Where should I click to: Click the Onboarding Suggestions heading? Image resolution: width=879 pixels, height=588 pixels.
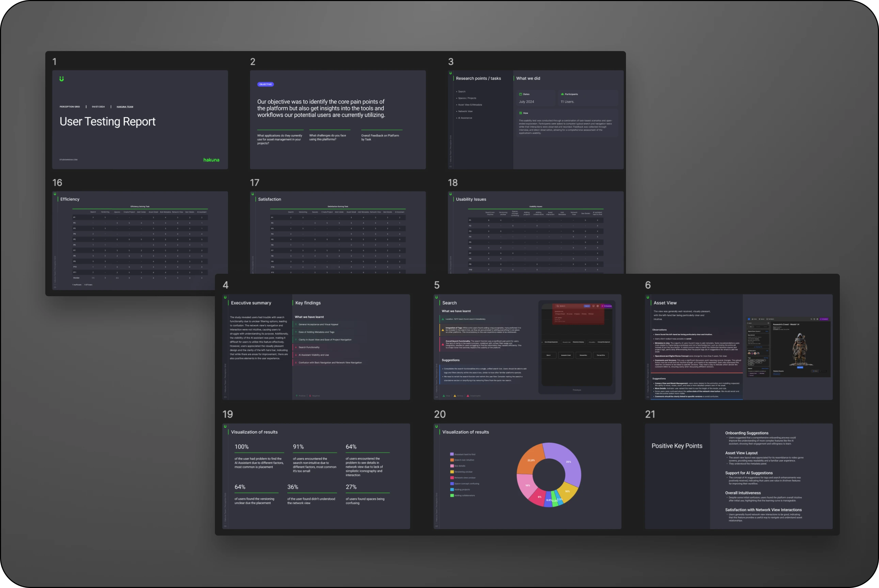point(747,433)
